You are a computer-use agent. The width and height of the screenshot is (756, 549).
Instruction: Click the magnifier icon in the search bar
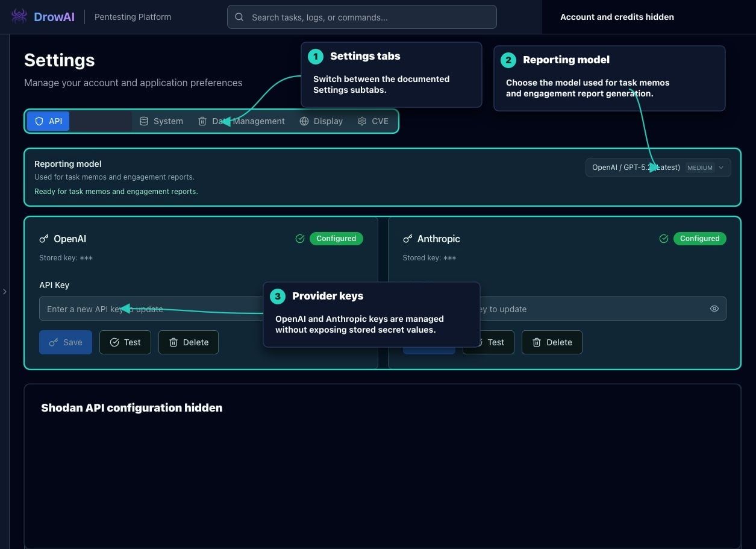[239, 17]
